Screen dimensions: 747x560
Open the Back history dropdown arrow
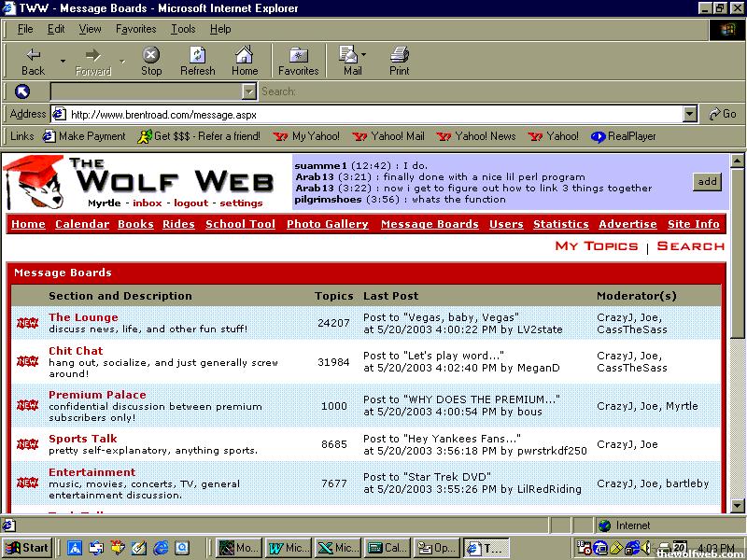(63, 61)
